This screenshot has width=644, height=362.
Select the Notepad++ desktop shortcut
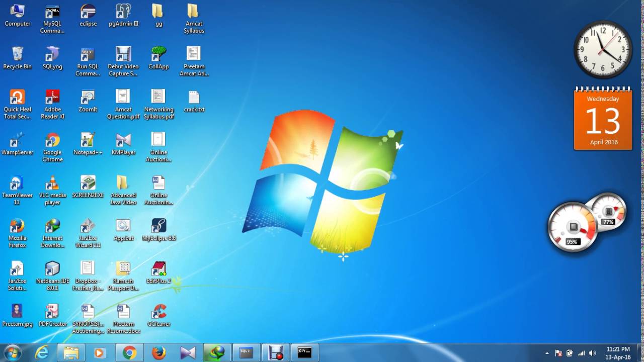(88, 144)
